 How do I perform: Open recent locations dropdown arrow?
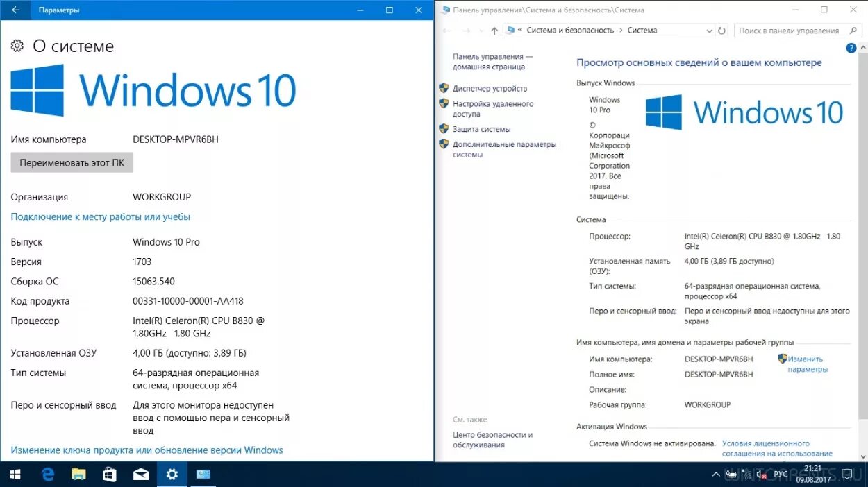point(481,31)
